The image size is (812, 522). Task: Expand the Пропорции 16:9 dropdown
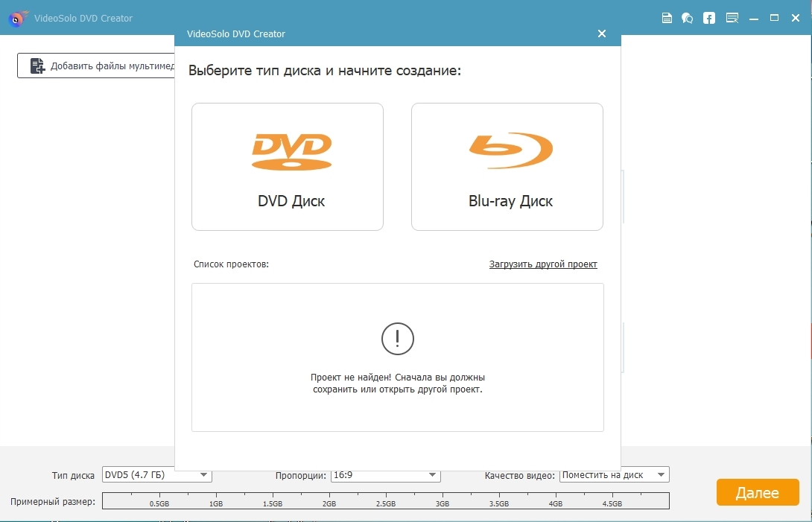click(x=385, y=475)
